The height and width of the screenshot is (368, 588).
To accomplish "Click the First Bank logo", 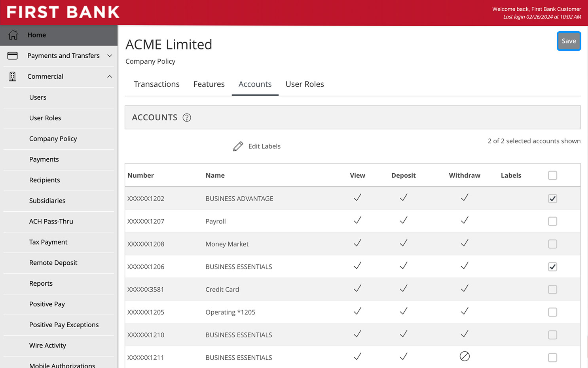I will tap(63, 12).
